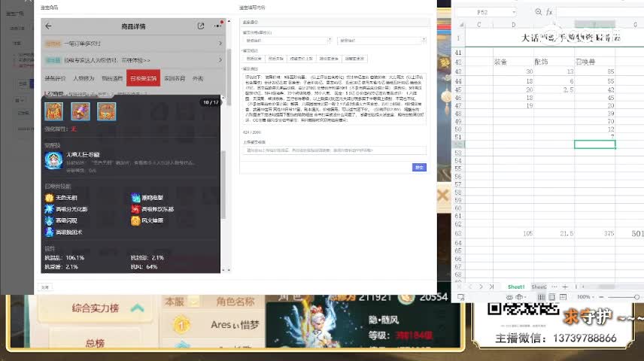Switch to normal grid view icon
Image resolution: width=644 pixels, height=361 pixels.
[x=542, y=297]
